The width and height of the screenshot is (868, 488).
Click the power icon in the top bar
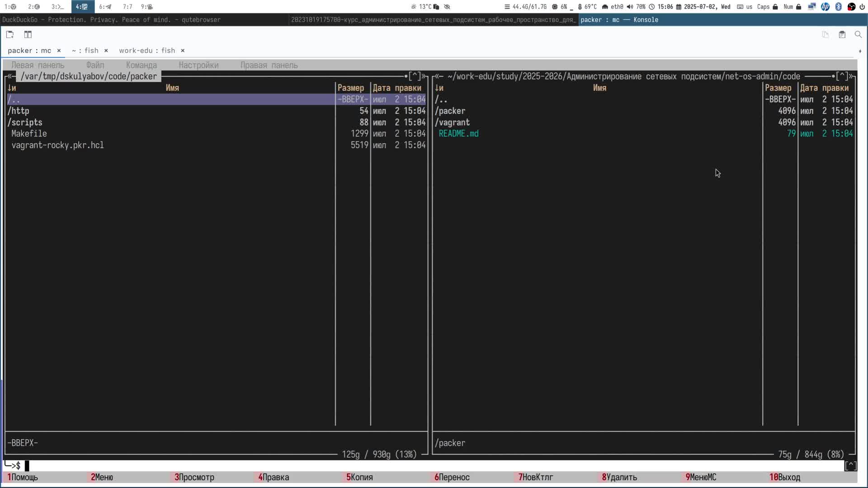point(862,7)
